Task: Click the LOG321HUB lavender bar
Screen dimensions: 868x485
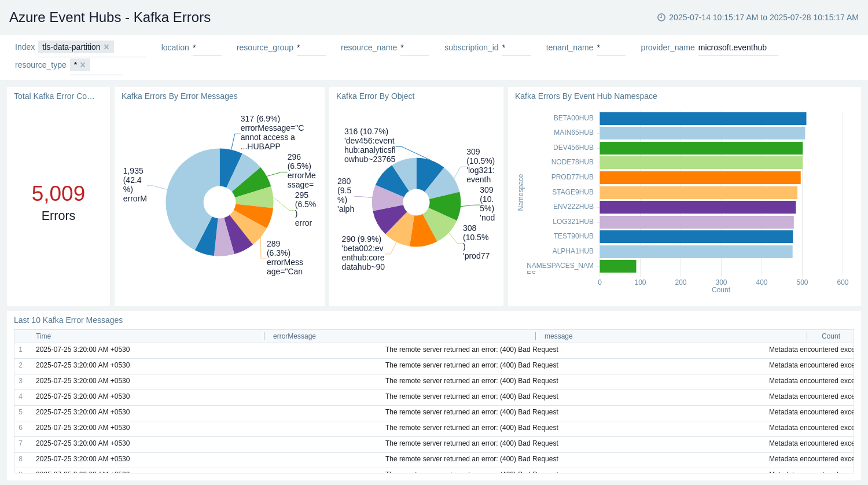Action: [697, 222]
